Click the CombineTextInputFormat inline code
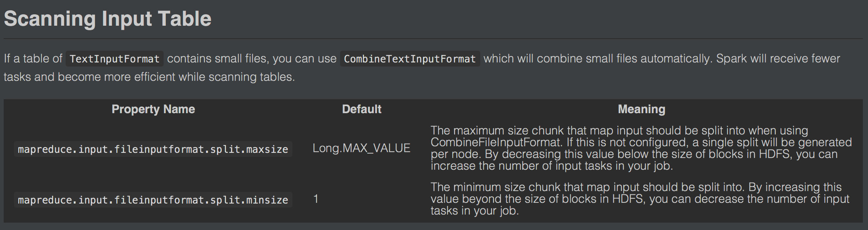 pyautogui.click(x=409, y=59)
